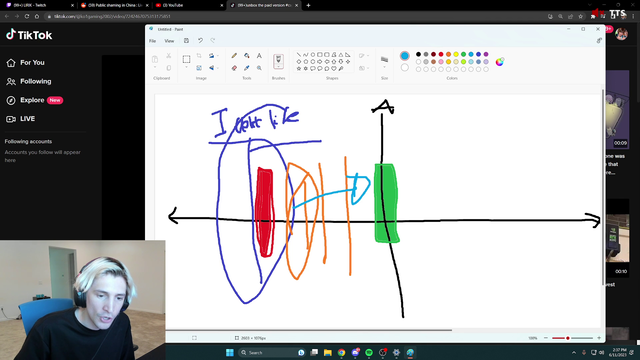Select the Rectangle shape
This screenshot has width=640, height=360.
point(320,54)
